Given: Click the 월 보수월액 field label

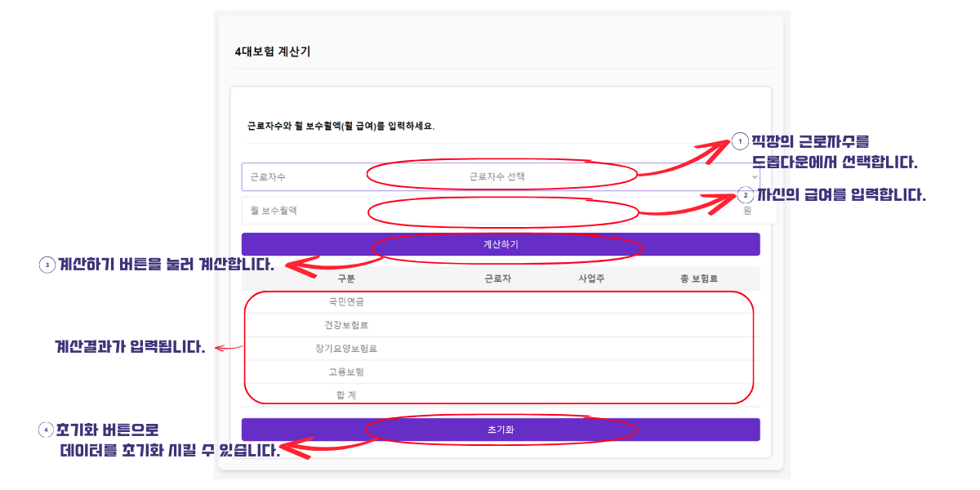Looking at the screenshot, I should click(274, 210).
